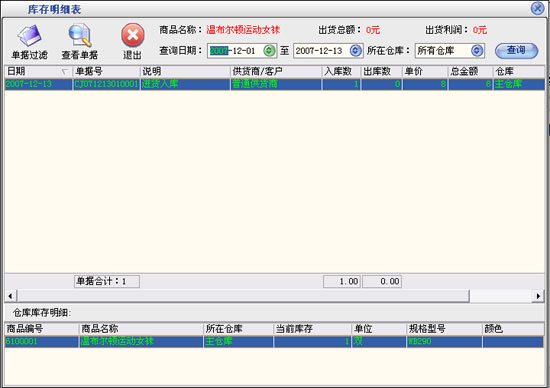Click the 当前库存 column header
The image size is (550, 388).
pyautogui.click(x=312, y=329)
